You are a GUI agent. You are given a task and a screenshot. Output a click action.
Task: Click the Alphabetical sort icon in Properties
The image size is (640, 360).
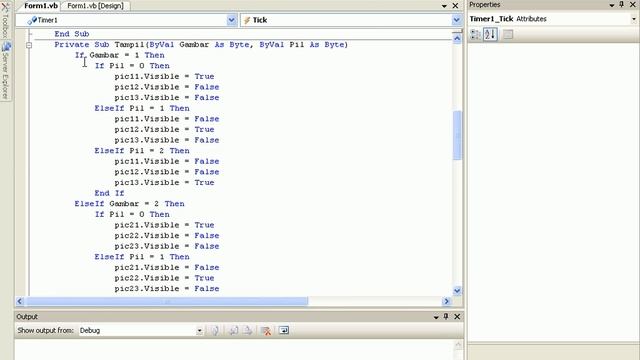pos(490,35)
